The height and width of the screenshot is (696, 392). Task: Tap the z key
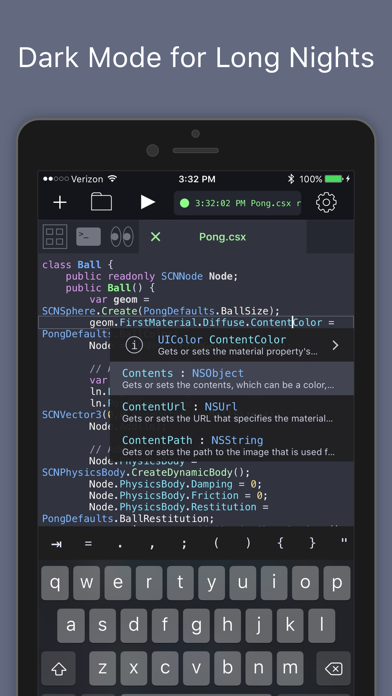[102, 668]
